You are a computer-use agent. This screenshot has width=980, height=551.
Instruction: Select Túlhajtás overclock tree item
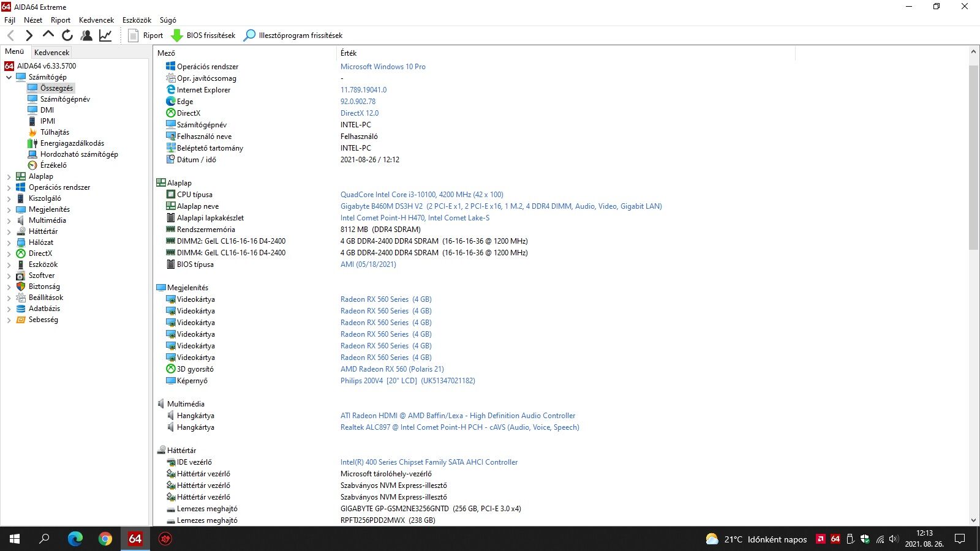[x=55, y=132]
